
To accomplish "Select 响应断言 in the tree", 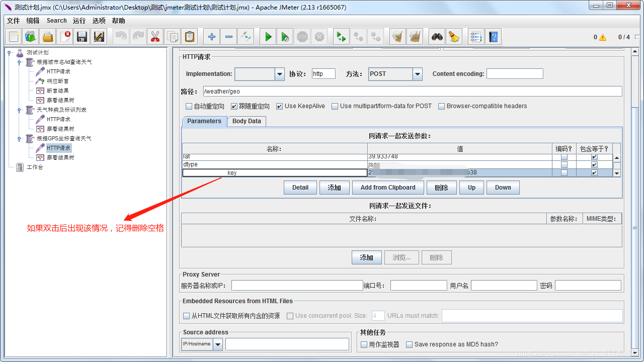I will [x=58, y=81].
